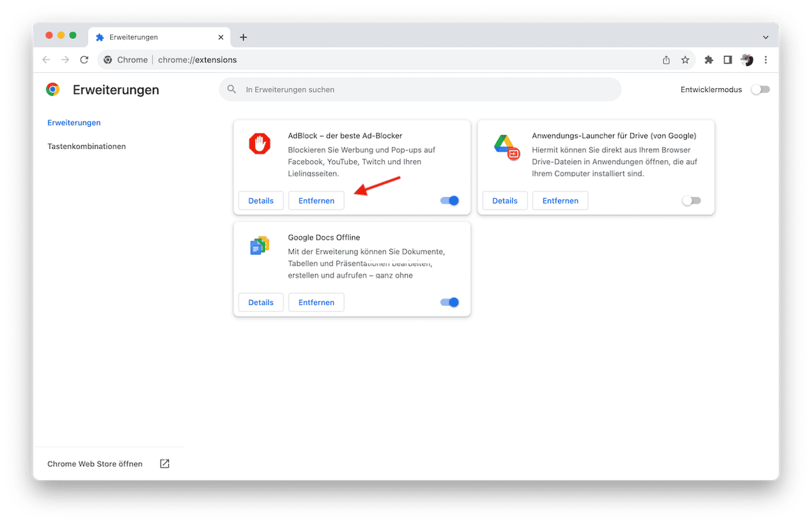This screenshot has width=812, height=524.
Task: Click the profile avatar icon
Action: point(747,60)
